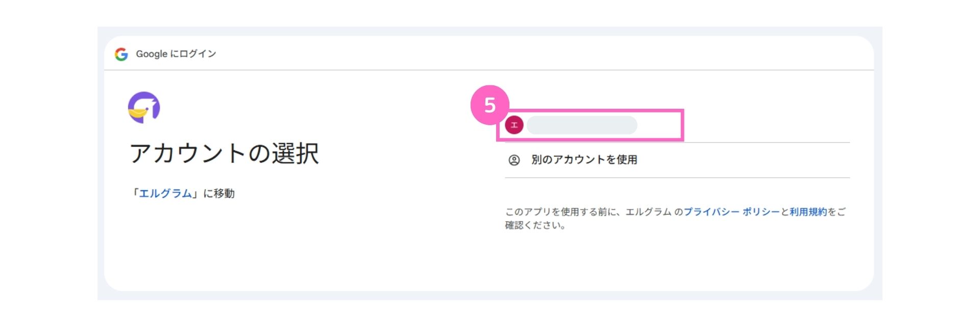Image resolution: width=980 pixels, height=327 pixels.
Task: Open the プライバシー ポリシー link
Action: pyautogui.click(x=731, y=212)
